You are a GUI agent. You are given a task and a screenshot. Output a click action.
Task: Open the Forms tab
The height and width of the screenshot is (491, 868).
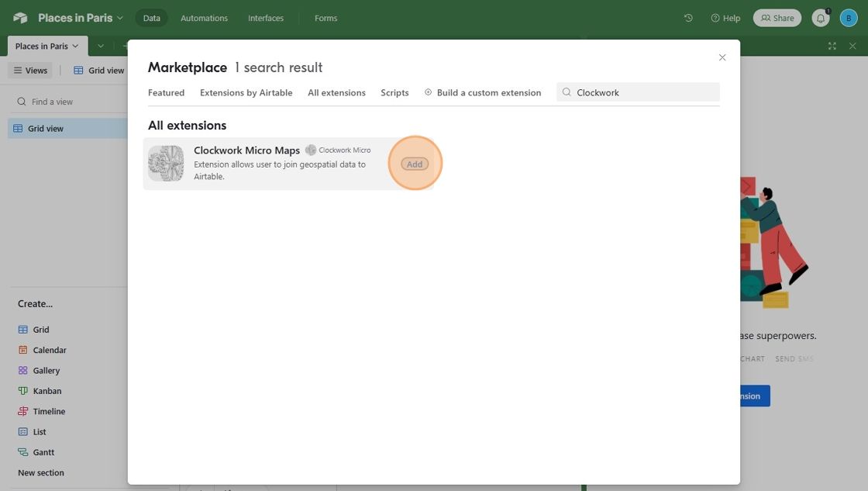pos(325,18)
